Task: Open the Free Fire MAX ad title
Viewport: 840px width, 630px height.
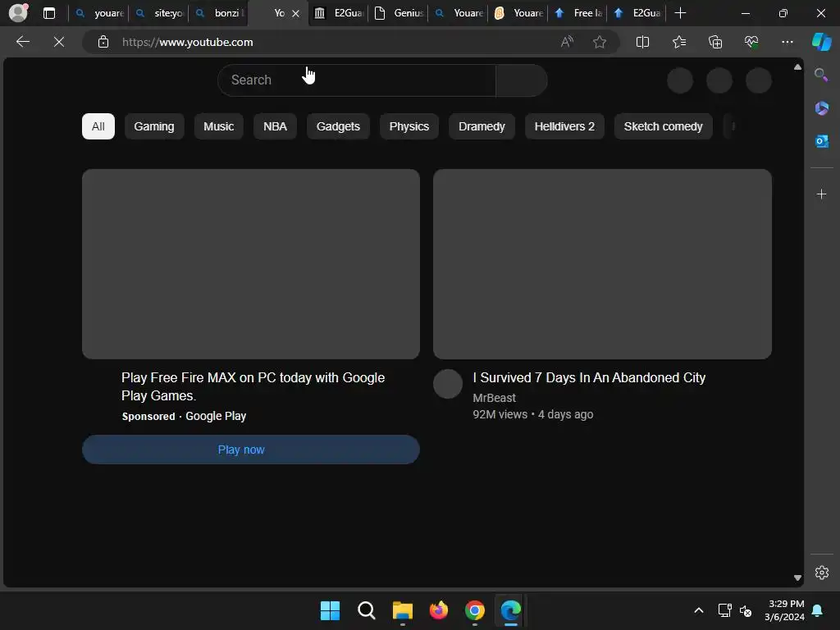Action: [253, 386]
